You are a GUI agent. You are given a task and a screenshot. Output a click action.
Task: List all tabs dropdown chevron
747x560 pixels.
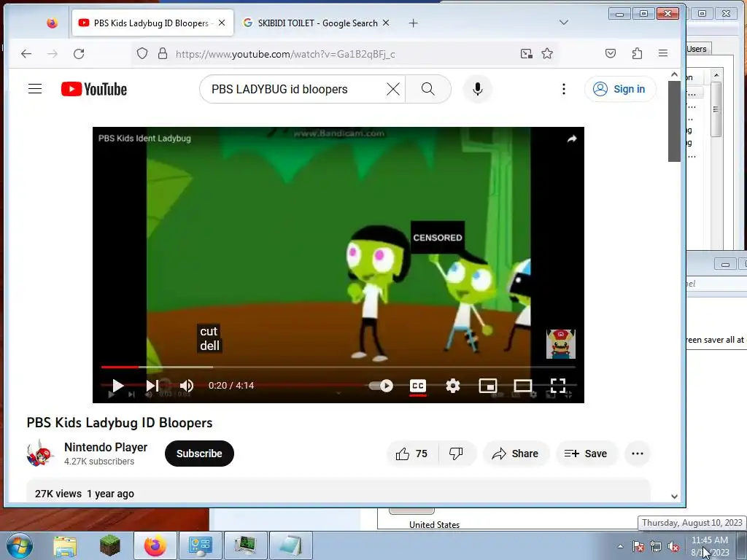click(564, 23)
